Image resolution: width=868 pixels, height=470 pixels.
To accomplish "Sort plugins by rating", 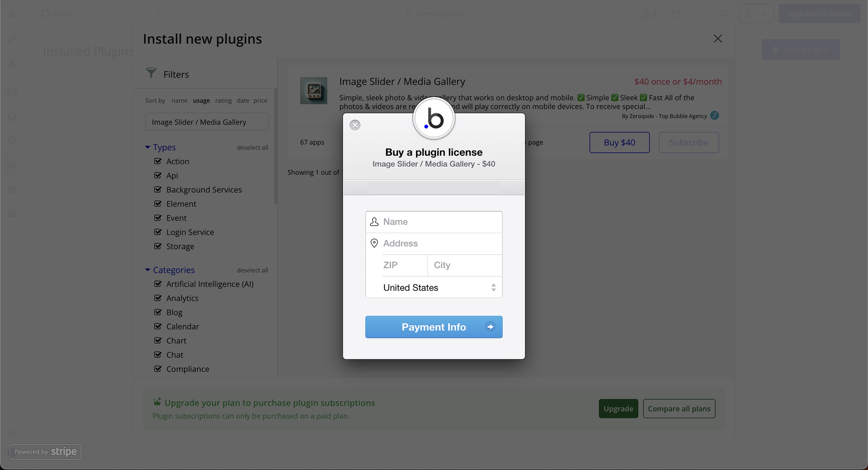I will [223, 100].
